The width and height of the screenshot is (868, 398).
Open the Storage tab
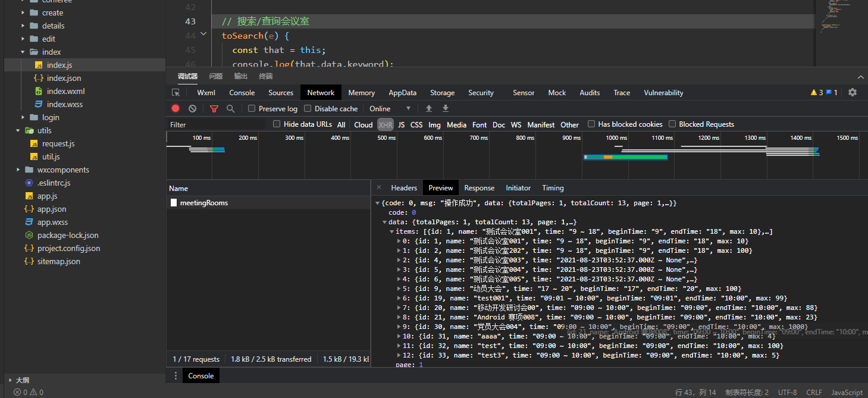443,93
